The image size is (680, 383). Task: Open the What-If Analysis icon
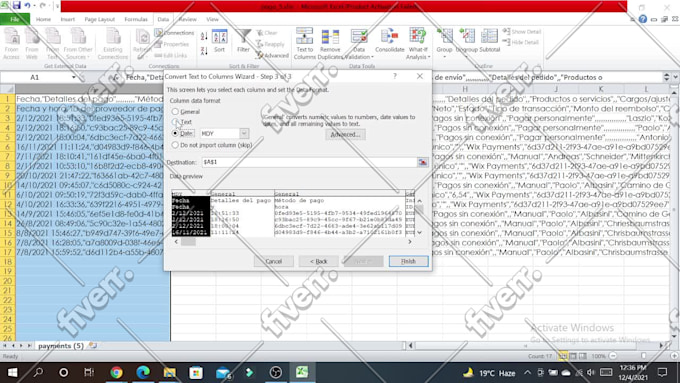(418, 43)
